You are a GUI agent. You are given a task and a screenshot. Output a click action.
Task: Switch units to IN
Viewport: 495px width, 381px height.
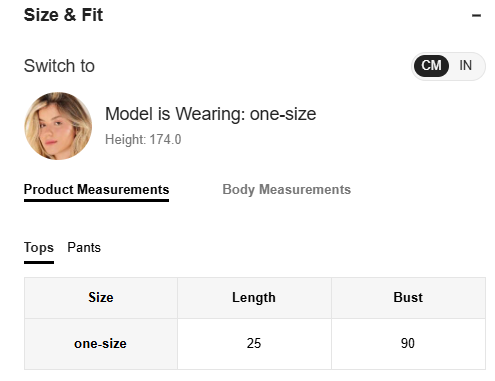click(465, 65)
